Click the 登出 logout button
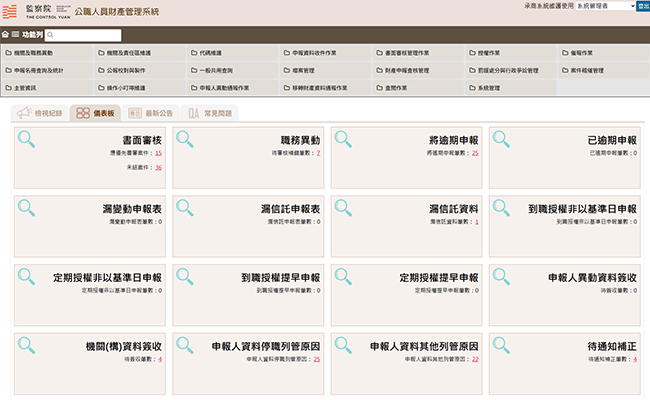The image size is (650, 400). (x=642, y=5)
